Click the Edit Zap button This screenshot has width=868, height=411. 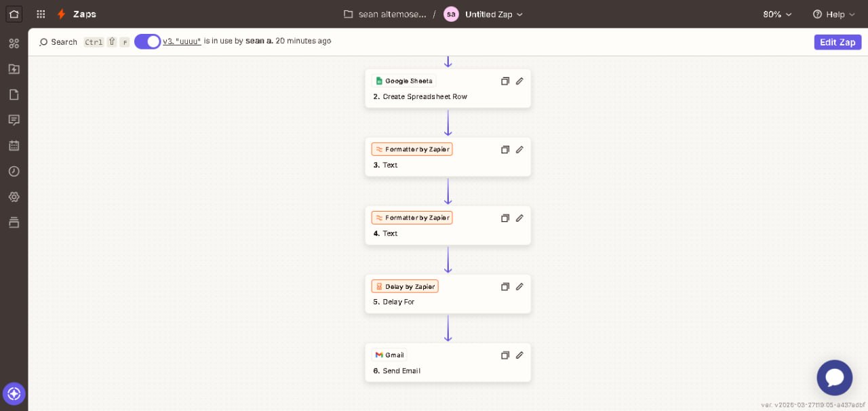837,42
